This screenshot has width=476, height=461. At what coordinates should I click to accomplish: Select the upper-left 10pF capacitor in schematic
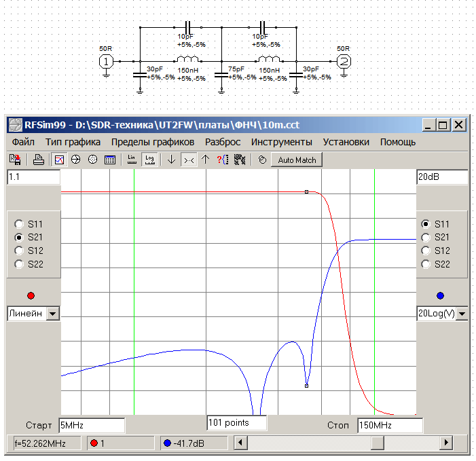(188, 28)
